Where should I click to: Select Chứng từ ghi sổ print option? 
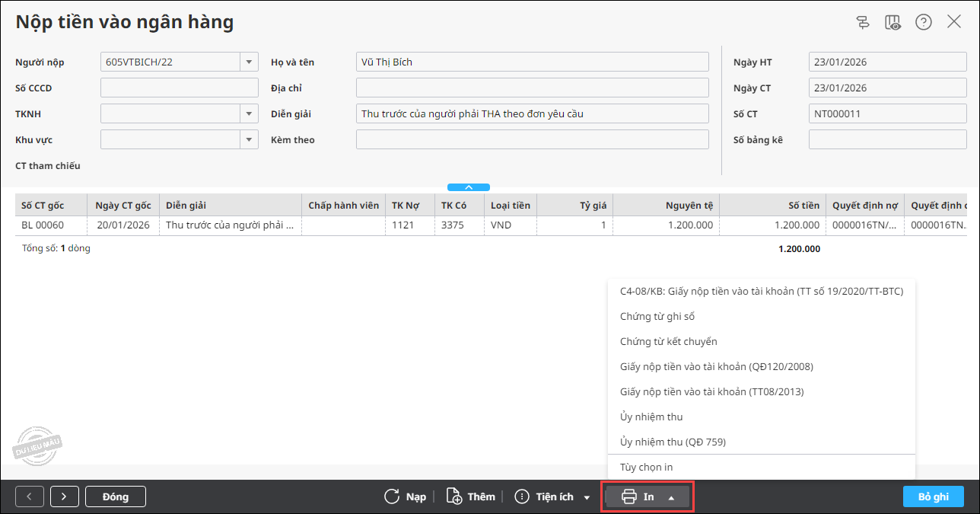pyautogui.click(x=657, y=316)
